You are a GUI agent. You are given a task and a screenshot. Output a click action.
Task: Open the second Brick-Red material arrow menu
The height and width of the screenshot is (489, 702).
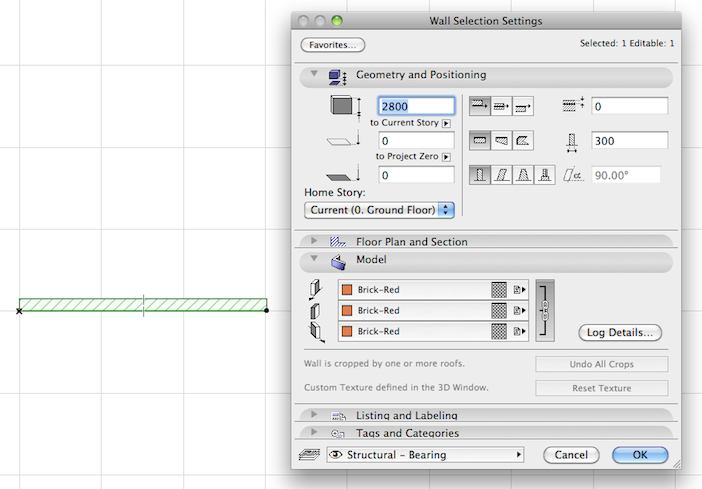point(519,310)
